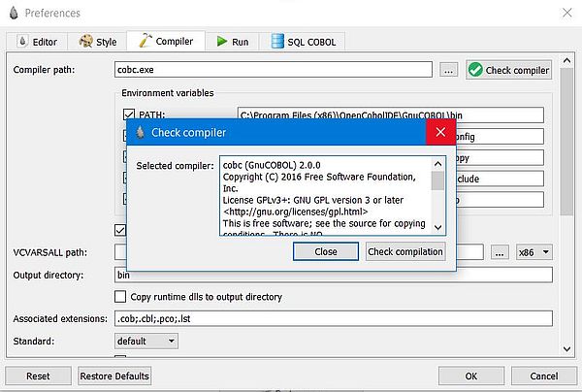The image size is (582, 392).
Task: Close the Preferences window
Action: [566, 13]
